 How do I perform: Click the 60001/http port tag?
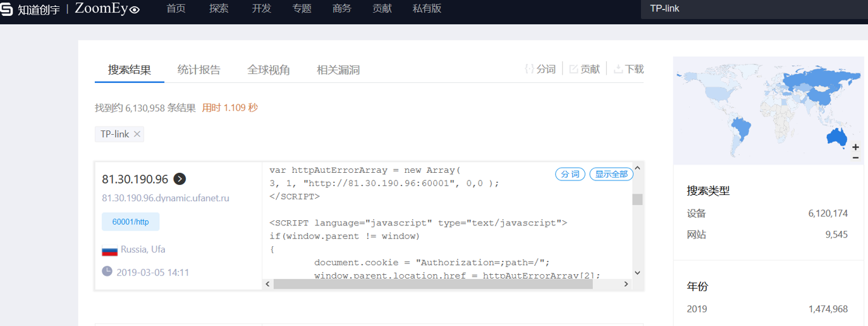point(131,222)
